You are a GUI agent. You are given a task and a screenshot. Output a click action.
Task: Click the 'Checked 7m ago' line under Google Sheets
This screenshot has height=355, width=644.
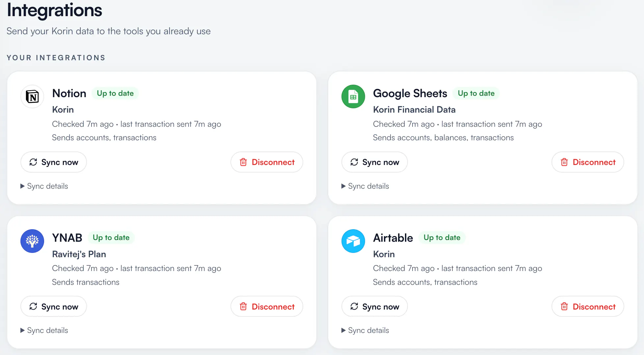tap(458, 124)
